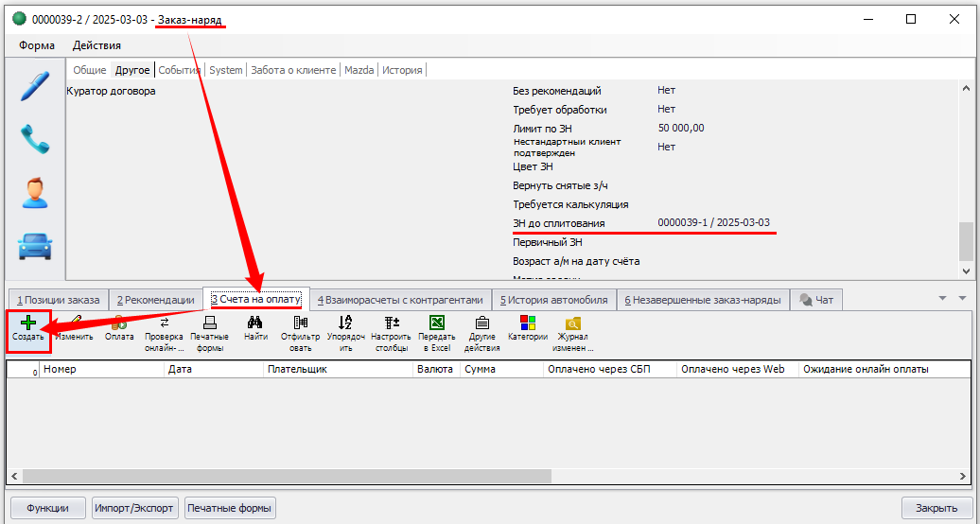Click the horizontal scrollbar under the table
This screenshot has width=980, height=524.
pos(473,476)
